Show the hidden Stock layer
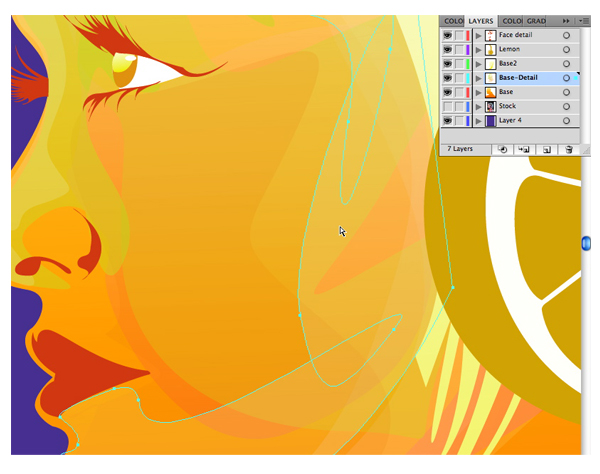 click(447, 106)
